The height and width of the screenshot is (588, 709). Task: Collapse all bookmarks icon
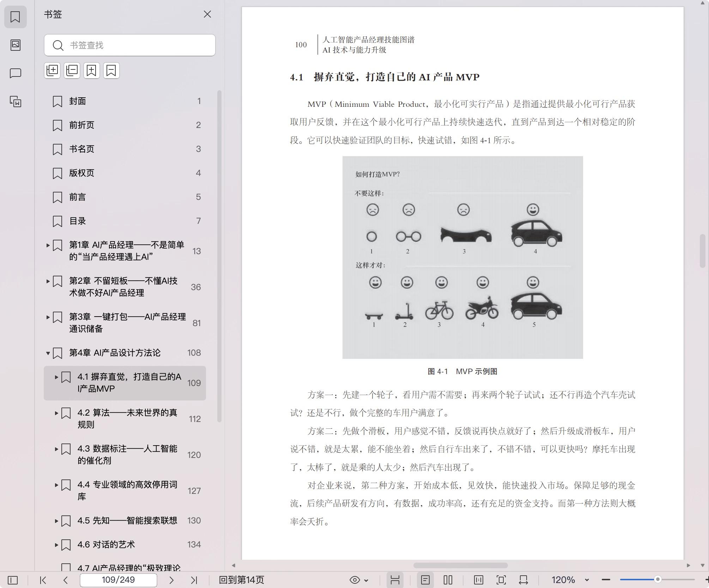click(72, 71)
